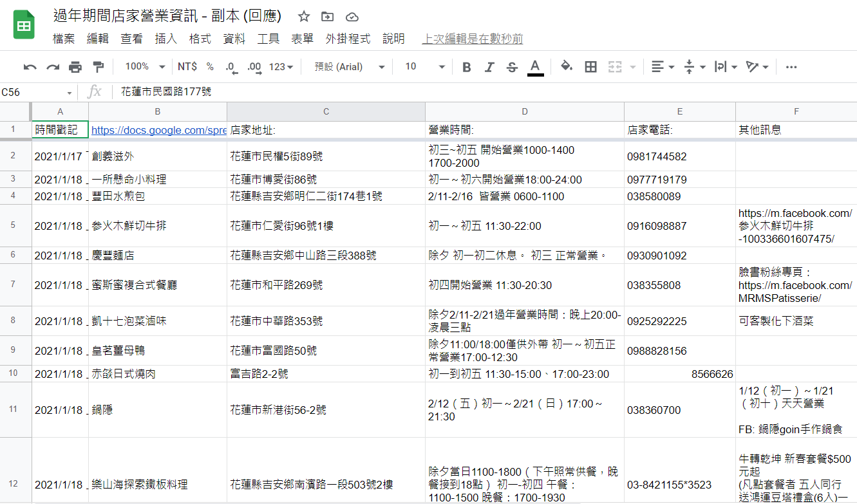
Task: Open the zoom level dropdown
Action: coord(144,67)
